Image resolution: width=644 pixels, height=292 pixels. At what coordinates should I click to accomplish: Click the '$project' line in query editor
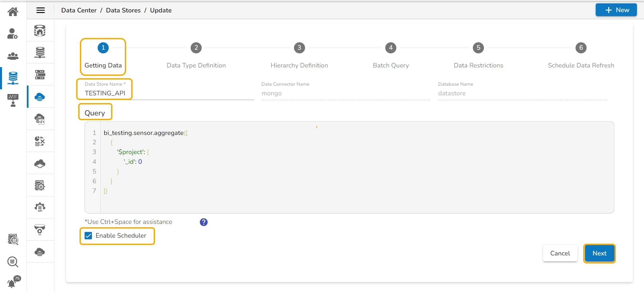(133, 152)
